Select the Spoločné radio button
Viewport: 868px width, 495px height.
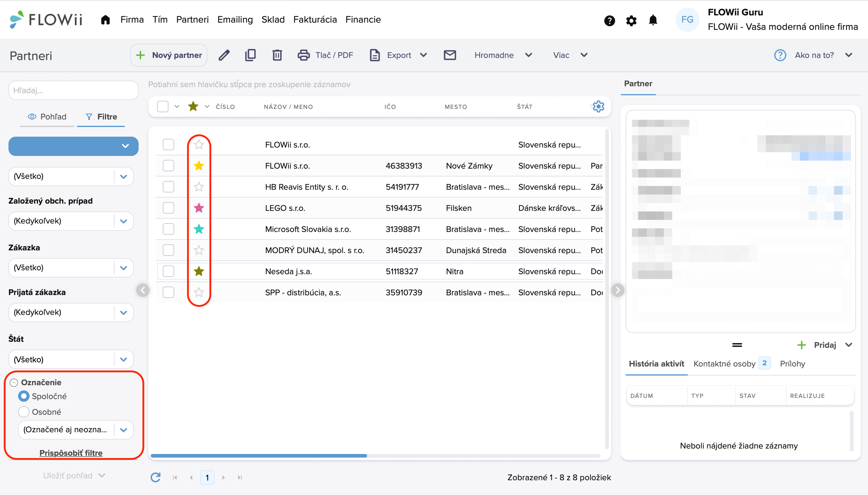click(24, 396)
